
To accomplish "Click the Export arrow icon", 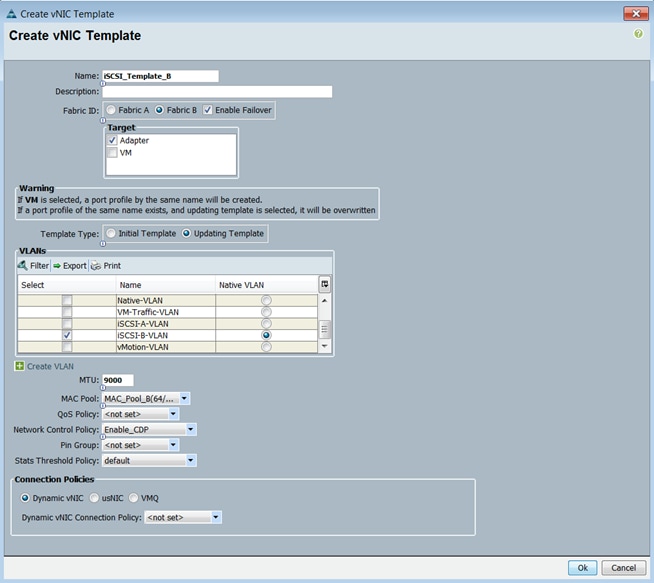I will [57, 266].
